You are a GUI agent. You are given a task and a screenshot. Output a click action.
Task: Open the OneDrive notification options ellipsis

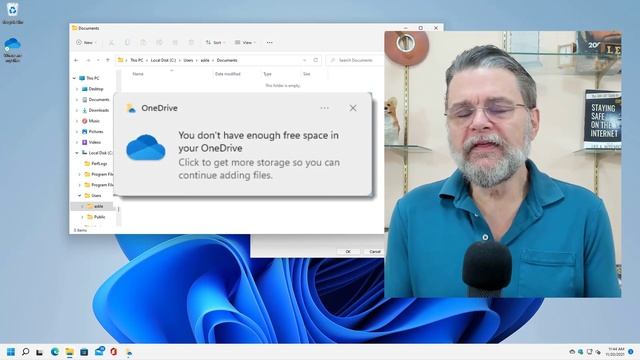tap(324, 108)
